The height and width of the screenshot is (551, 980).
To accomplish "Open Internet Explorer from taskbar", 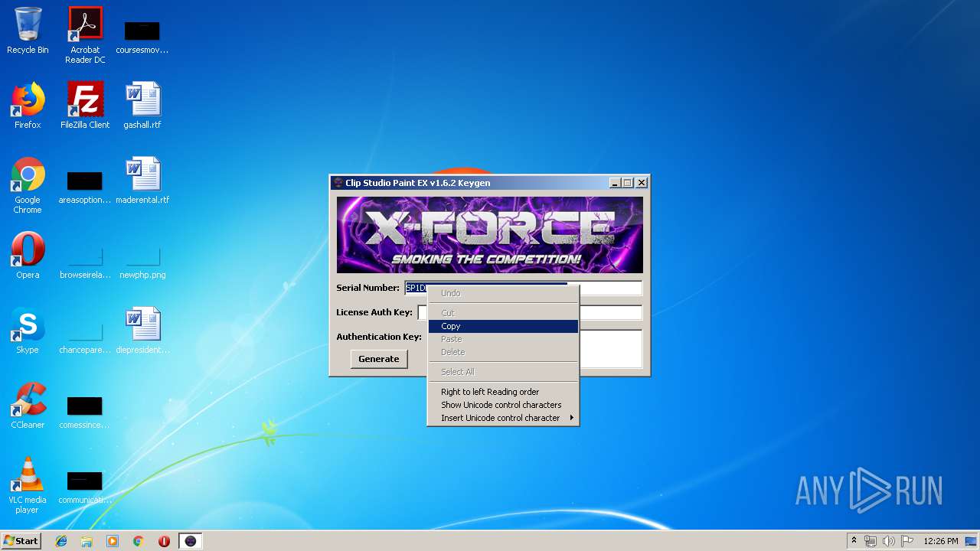I will point(61,541).
